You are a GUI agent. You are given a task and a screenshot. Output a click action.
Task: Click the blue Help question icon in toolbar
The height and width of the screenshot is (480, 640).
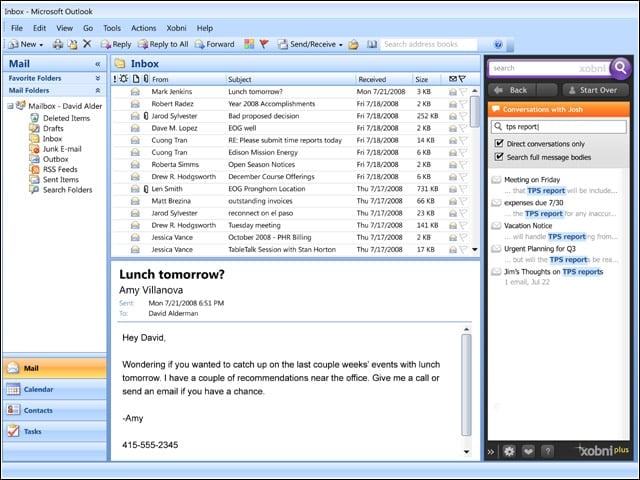click(498, 44)
